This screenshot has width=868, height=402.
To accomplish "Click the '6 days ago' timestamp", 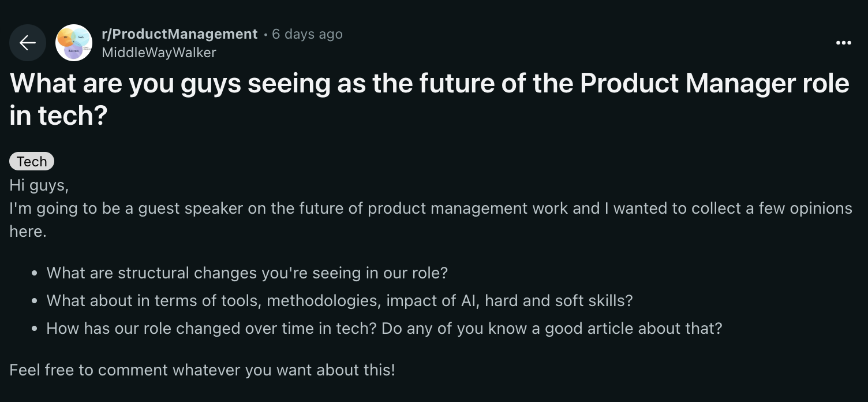I will coord(307,34).
